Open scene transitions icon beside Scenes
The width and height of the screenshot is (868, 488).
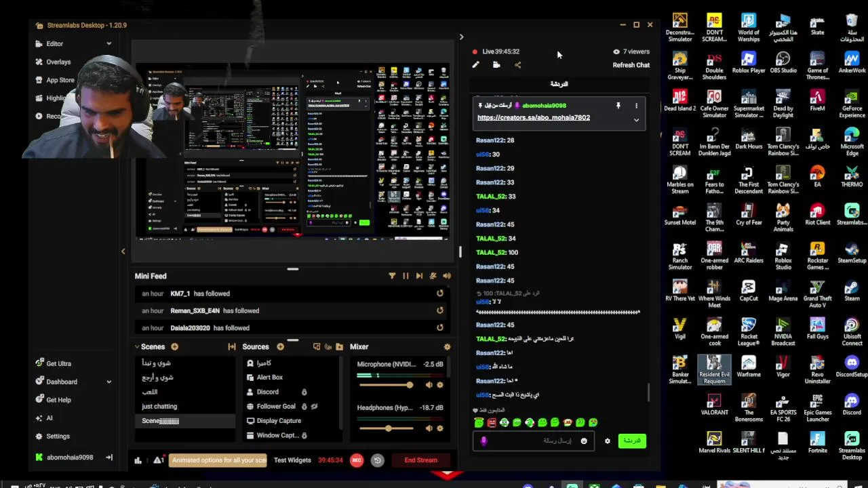pos(232,347)
